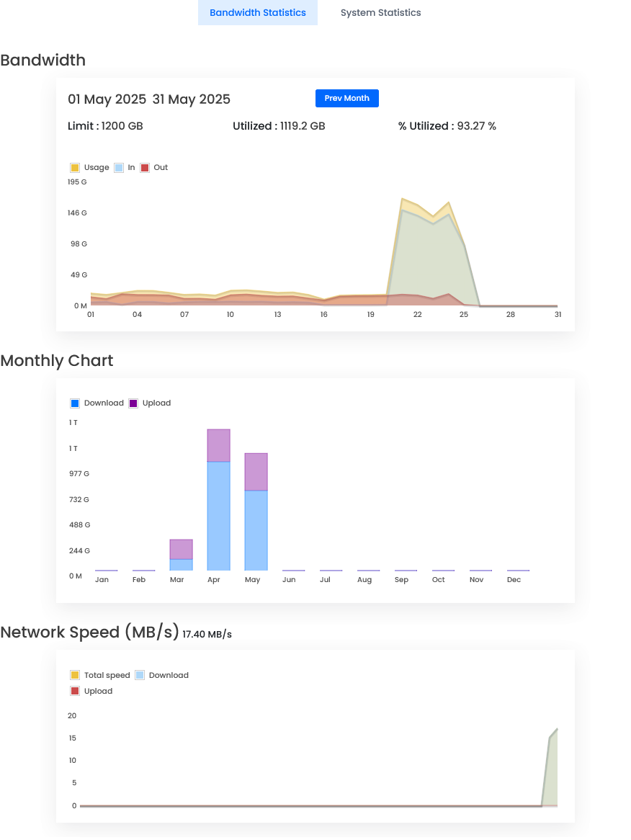Click the April bar's blue download segment
The width and height of the screenshot is (631, 840).
pyautogui.click(x=218, y=515)
